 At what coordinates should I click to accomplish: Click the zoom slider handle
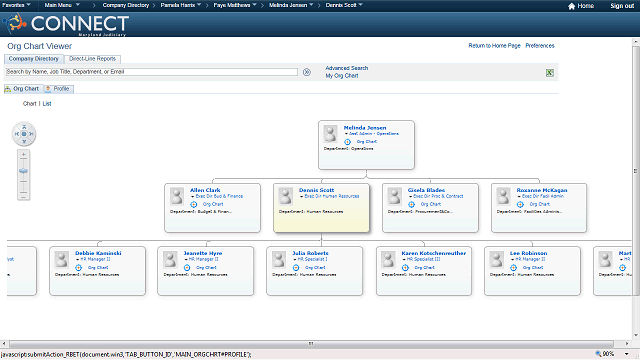click(24, 171)
